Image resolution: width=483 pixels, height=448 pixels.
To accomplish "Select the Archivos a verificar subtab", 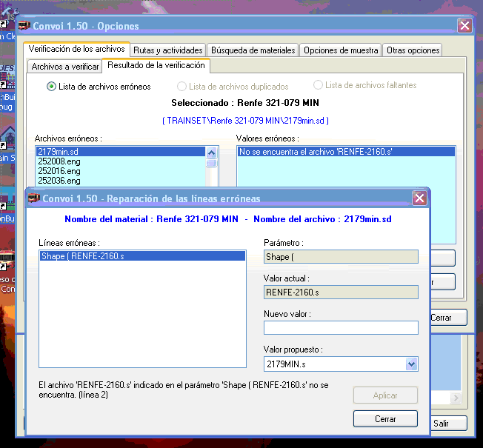I will pyautogui.click(x=65, y=67).
